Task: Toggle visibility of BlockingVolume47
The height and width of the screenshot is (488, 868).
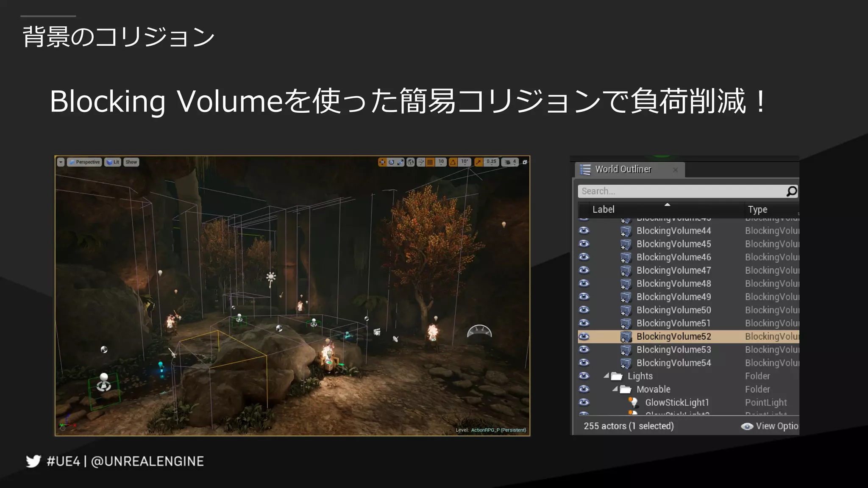Action: point(584,270)
